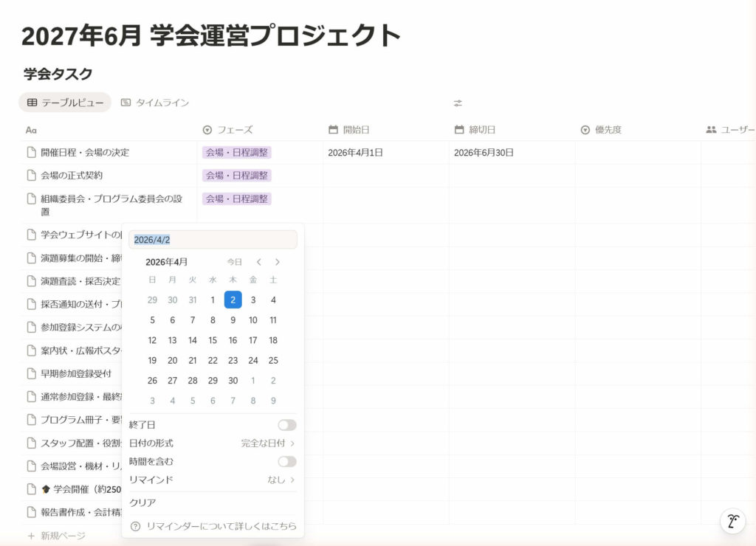This screenshot has height=546, width=756.
Task: Jump to 今日 in the date picker
Action: (x=234, y=262)
